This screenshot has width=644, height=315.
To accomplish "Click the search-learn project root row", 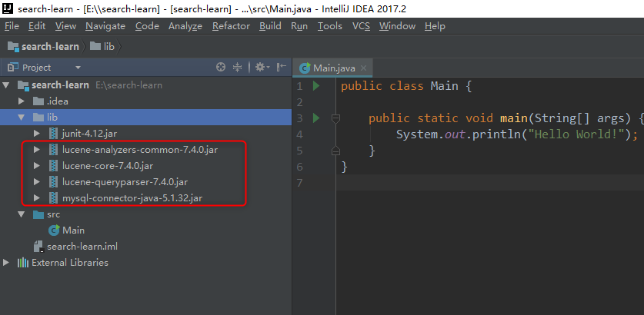I will pyautogui.click(x=145, y=85).
